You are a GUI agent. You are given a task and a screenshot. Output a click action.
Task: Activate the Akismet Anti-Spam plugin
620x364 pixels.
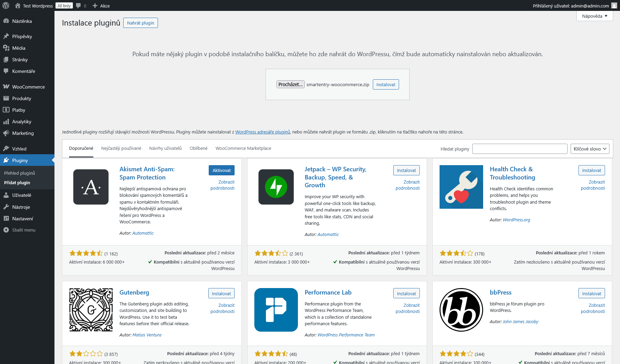221,170
